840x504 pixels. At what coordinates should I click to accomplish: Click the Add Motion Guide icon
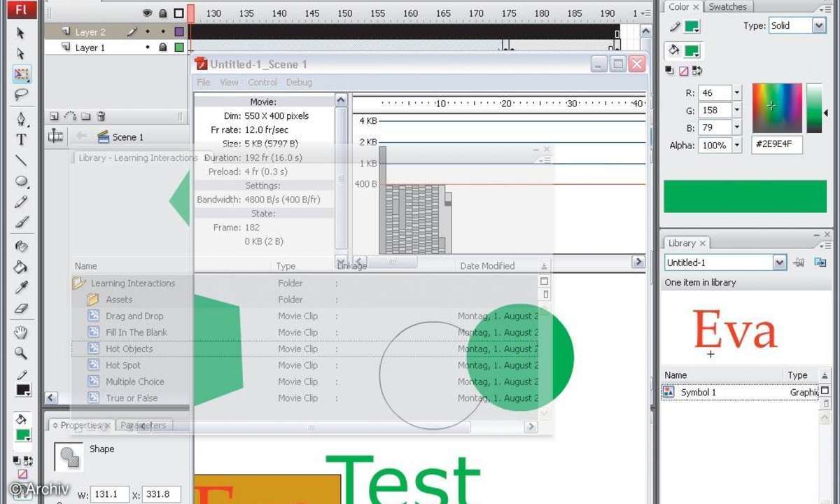pos(70,116)
